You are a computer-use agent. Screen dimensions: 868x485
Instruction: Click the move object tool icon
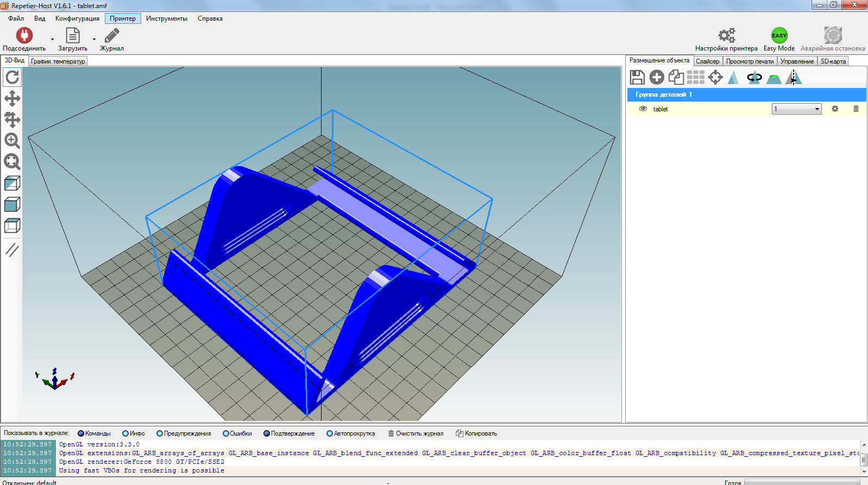(12, 119)
